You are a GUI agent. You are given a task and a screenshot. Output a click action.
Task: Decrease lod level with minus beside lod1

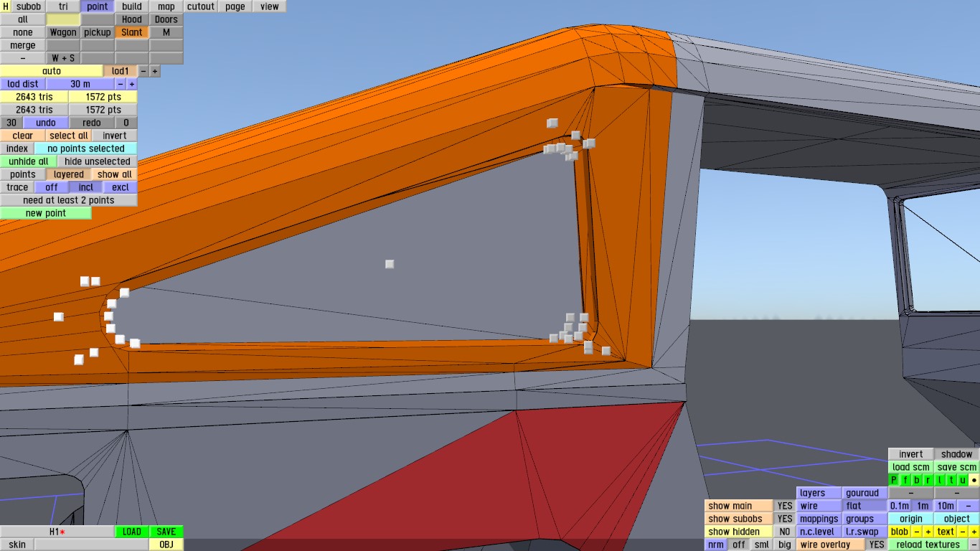pos(143,71)
